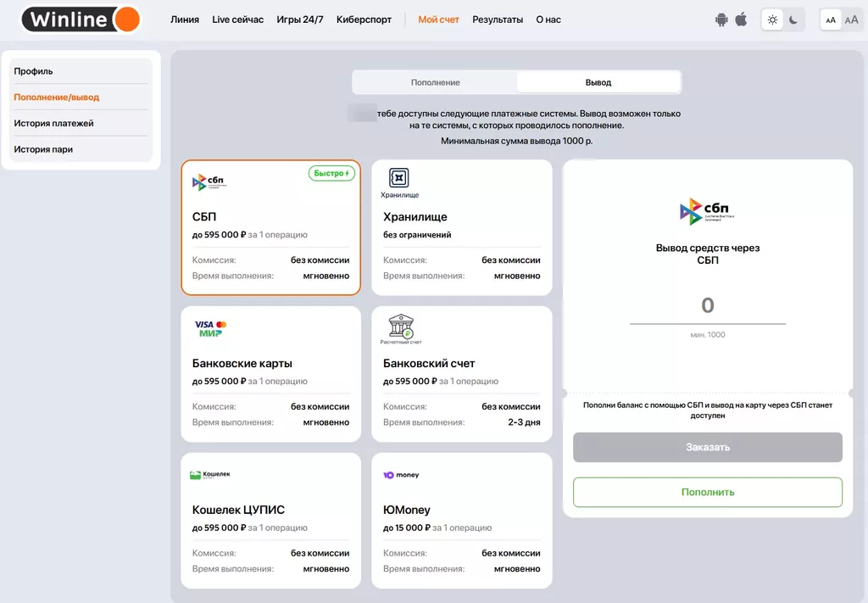This screenshot has width=868, height=603.
Task: Select Пополнение/вывод in the sidebar
Action: click(x=81, y=97)
